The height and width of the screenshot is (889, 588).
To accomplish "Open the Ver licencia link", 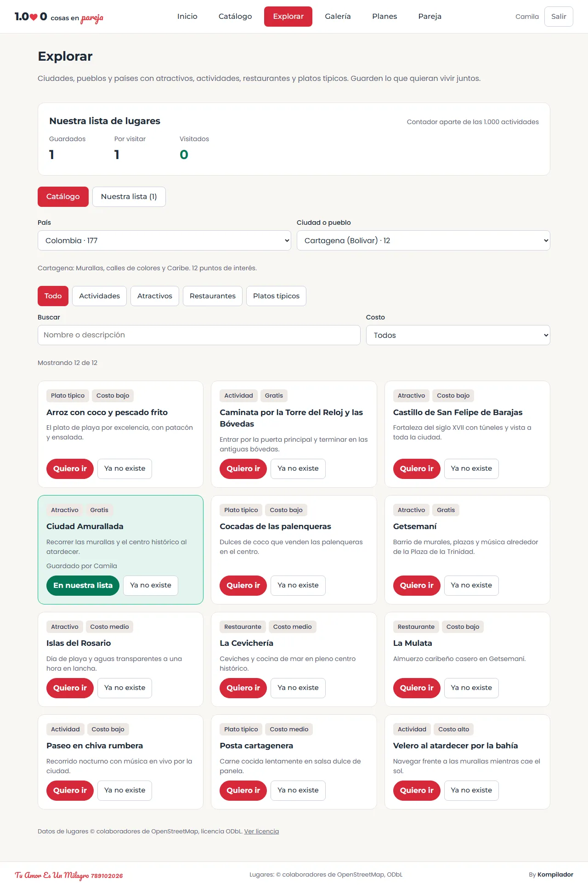I will (261, 831).
